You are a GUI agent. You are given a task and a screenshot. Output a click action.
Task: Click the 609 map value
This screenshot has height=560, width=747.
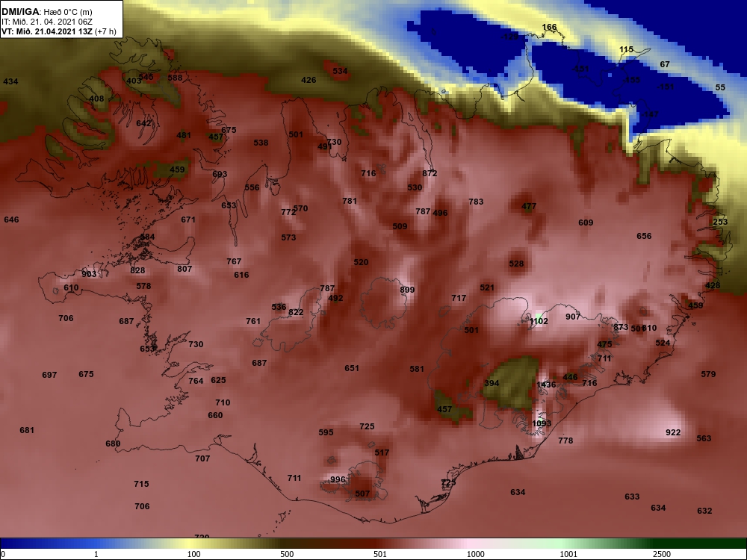tap(586, 223)
